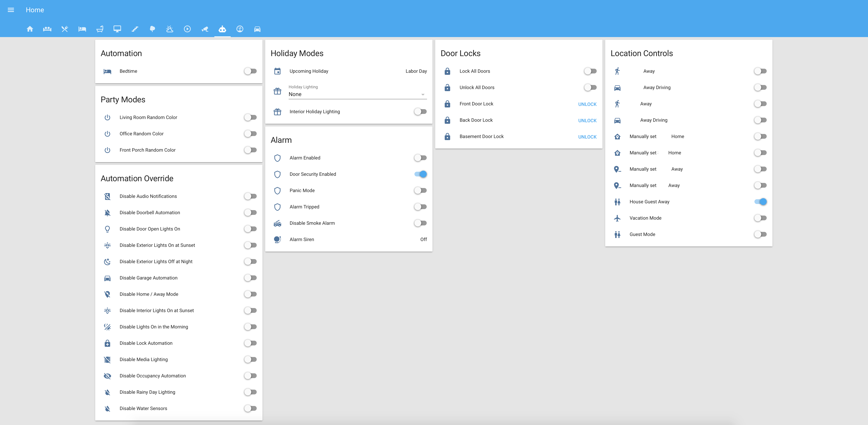This screenshot has width=868, height=425.
Task: Disable the House Guest Away toggle
Action: 760,202
